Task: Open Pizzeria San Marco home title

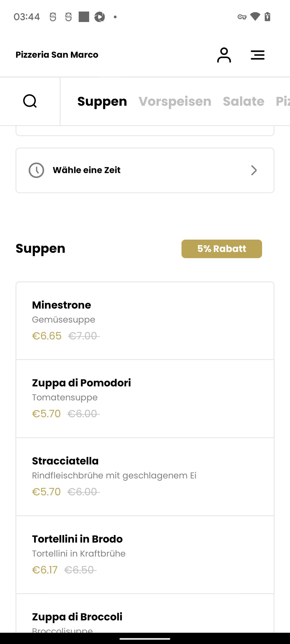Action: tap(57, 55)
